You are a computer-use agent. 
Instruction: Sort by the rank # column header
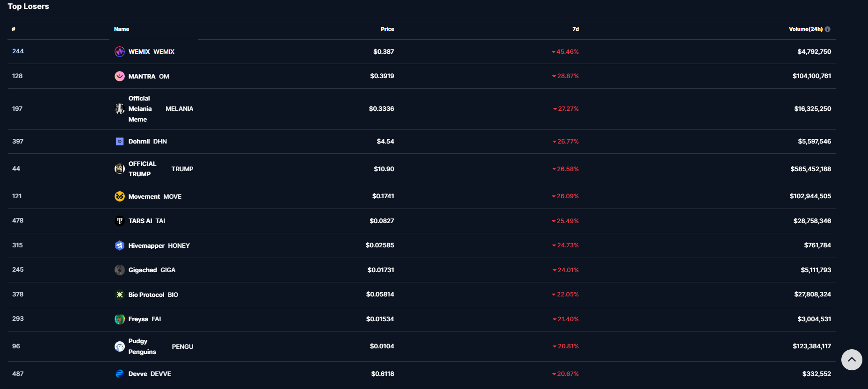click(14, 29)
